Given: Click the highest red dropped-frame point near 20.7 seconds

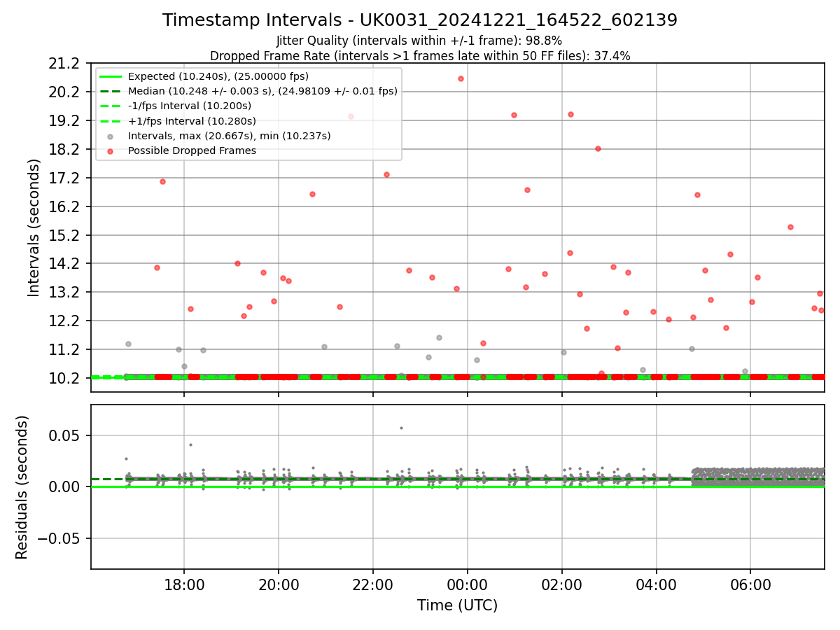Looking at the screenshot, I should coord(461,78).
